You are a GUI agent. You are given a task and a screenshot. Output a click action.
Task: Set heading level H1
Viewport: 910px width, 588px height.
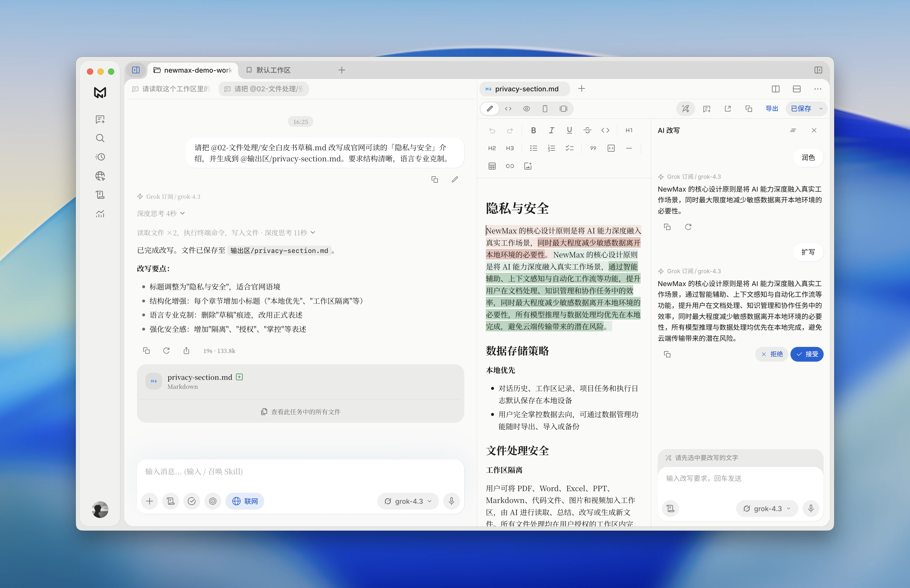(629, 131)
